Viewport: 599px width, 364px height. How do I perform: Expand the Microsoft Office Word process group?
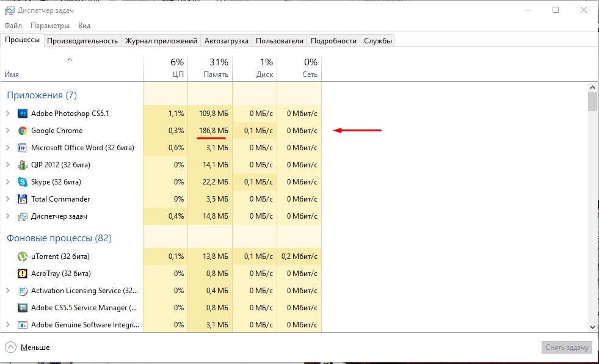pos(8,148)
